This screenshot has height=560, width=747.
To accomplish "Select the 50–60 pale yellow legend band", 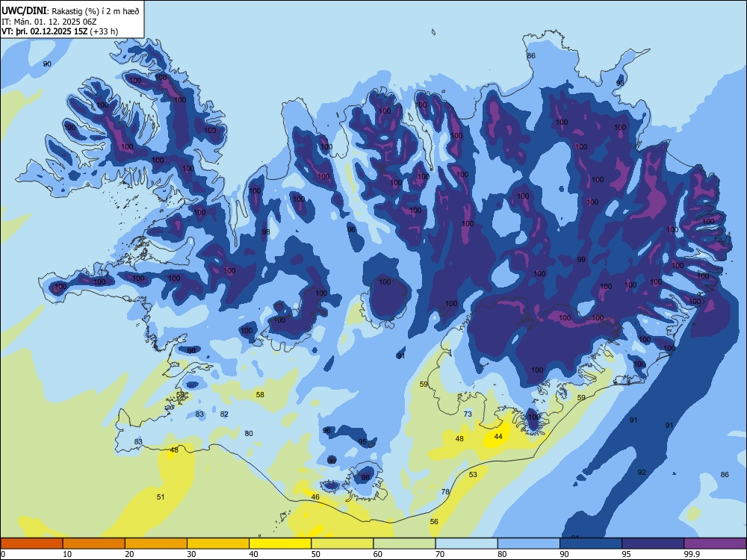I will point(342,544).
